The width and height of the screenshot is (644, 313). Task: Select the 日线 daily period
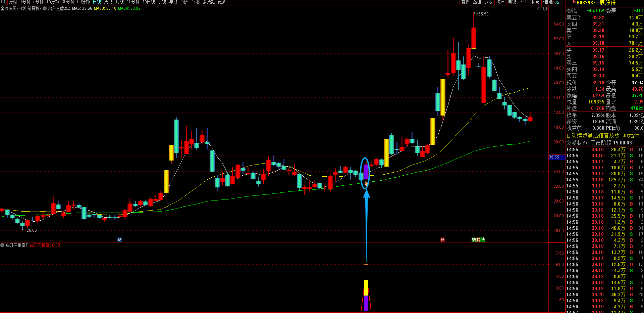97,2
